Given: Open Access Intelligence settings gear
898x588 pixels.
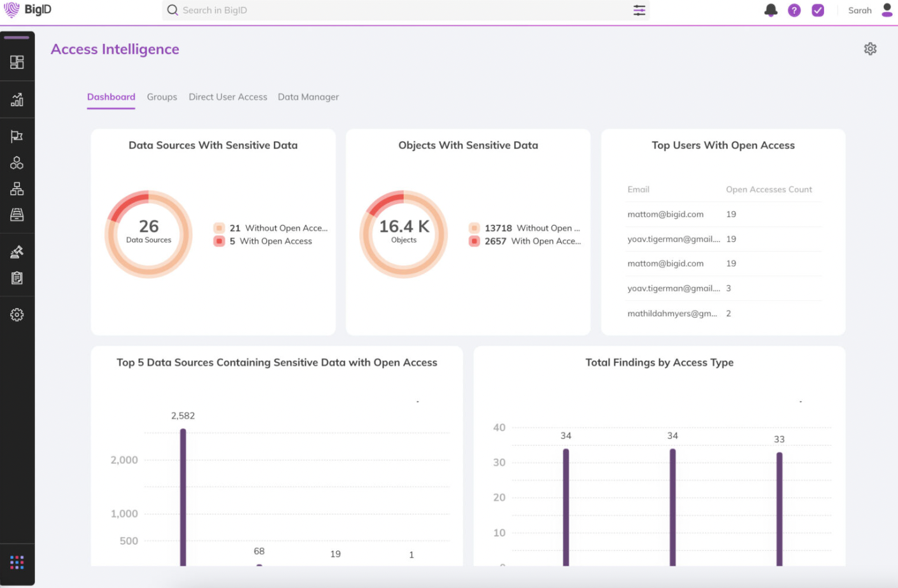Looking at the screenshot, I should coord(870,49).
